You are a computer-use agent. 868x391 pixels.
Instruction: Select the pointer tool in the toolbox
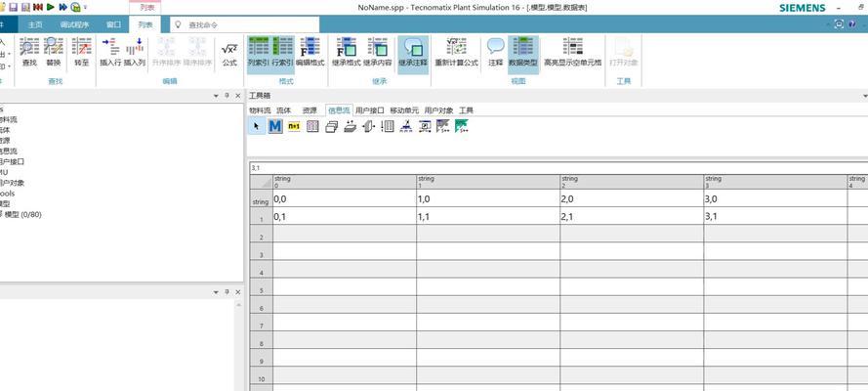tap(257, 126)
